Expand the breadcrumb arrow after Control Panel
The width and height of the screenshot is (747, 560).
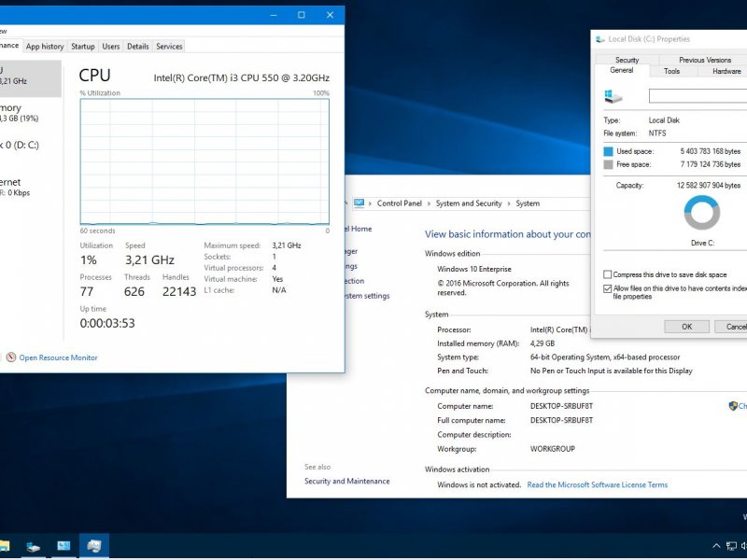coord(429,203)
